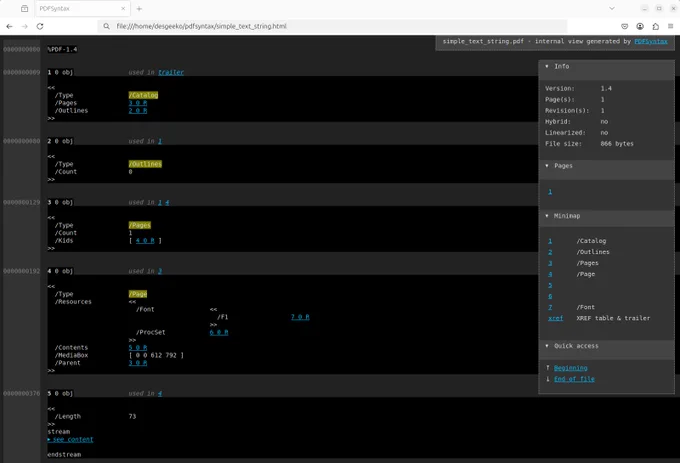Screen dimensions: 680x463
Task: Click the used in 1 link of object 2
Action: point(160,141)
